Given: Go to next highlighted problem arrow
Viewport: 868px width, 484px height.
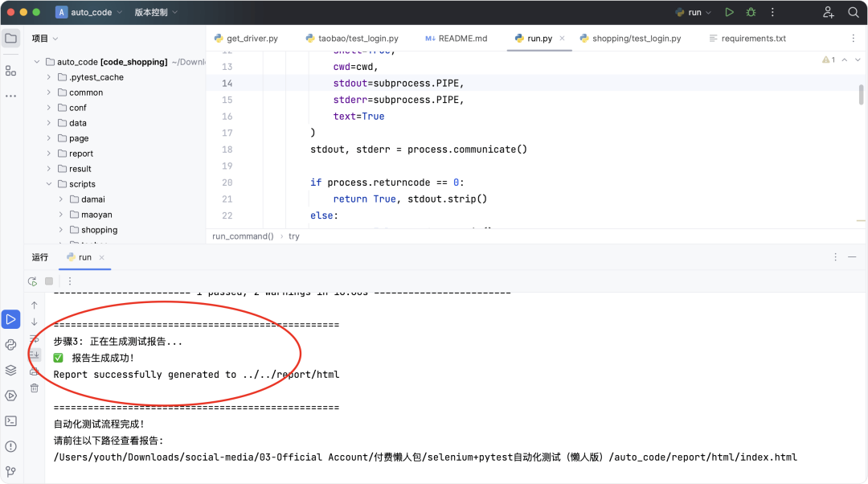Looking at the screenshot, I should pyautogui.click(x=858, y=59).
